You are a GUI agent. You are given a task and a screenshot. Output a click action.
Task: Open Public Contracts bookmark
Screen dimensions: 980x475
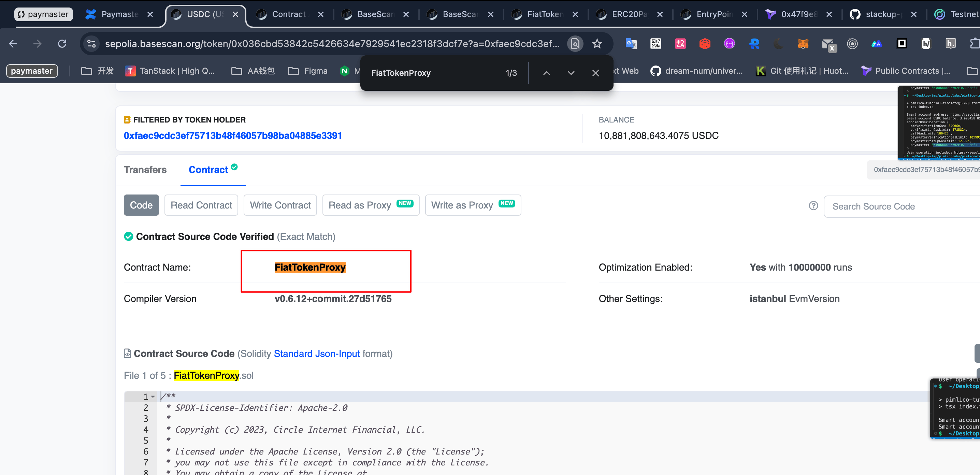pyautogui.click(x=906, y=71)
